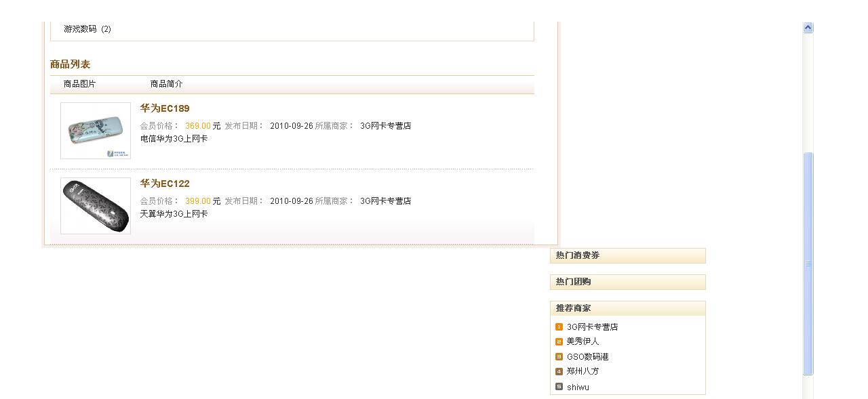Click rank 5 badge beside shiwu
Viewport: 868px width, 399px height.
[559, 387]
